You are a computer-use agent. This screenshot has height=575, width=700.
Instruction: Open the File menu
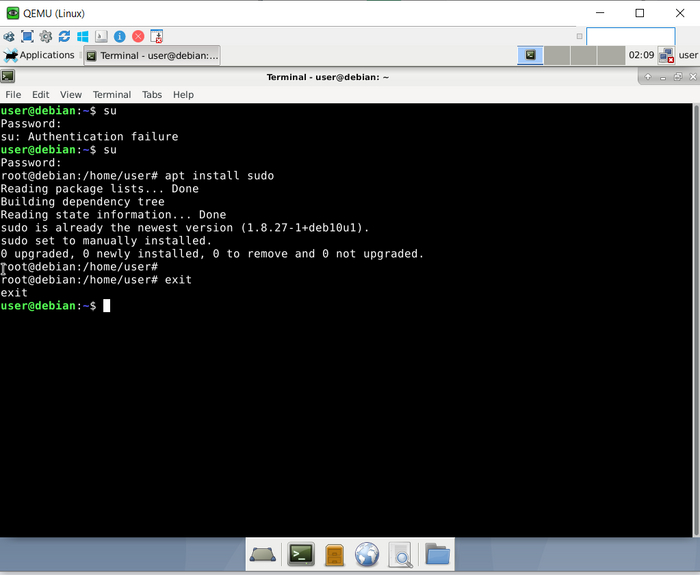pyautogui.click(x=13, y=95)
